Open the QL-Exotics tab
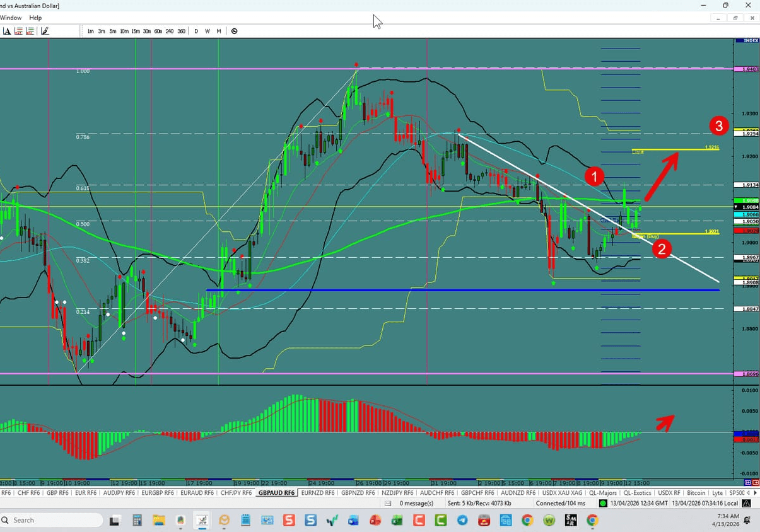Viewport: 760px width, 532px height. [638, 493]
